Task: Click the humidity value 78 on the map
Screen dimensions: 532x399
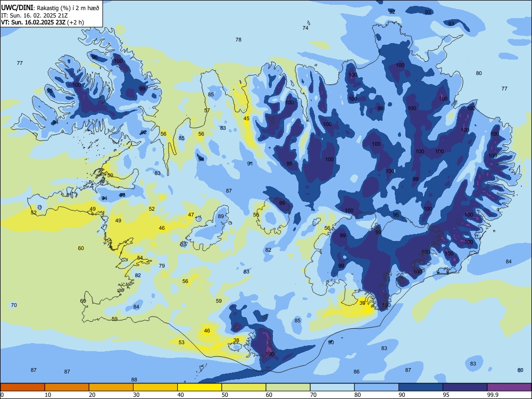Action: click(x=238, y=40)
